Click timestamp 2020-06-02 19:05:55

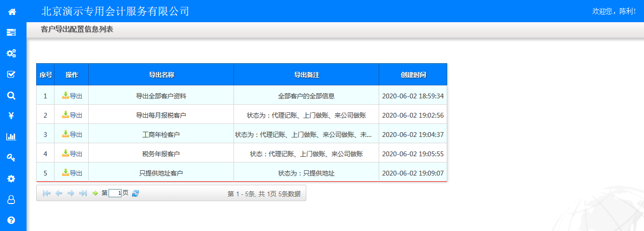click(413, 154)
